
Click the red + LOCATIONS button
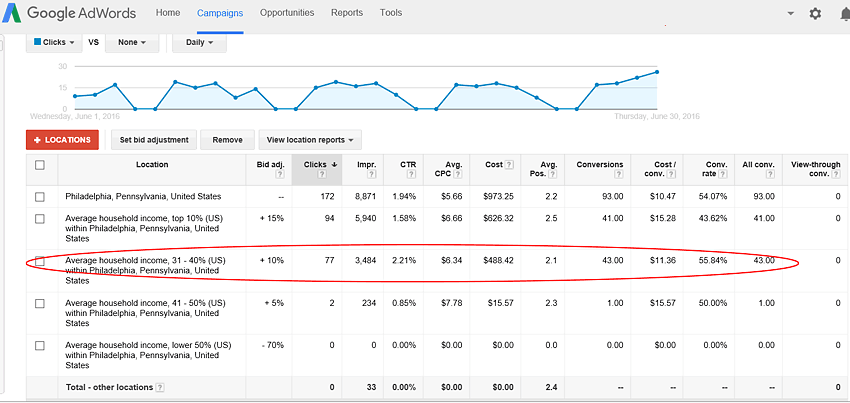tap(62, 140)
